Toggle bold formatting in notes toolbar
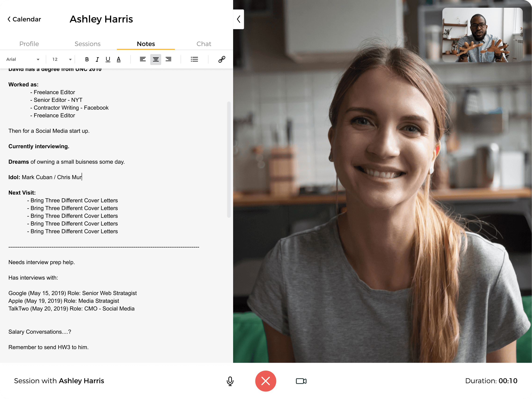The width and height of the screenshot is (532, 399). tap(87, 59)
